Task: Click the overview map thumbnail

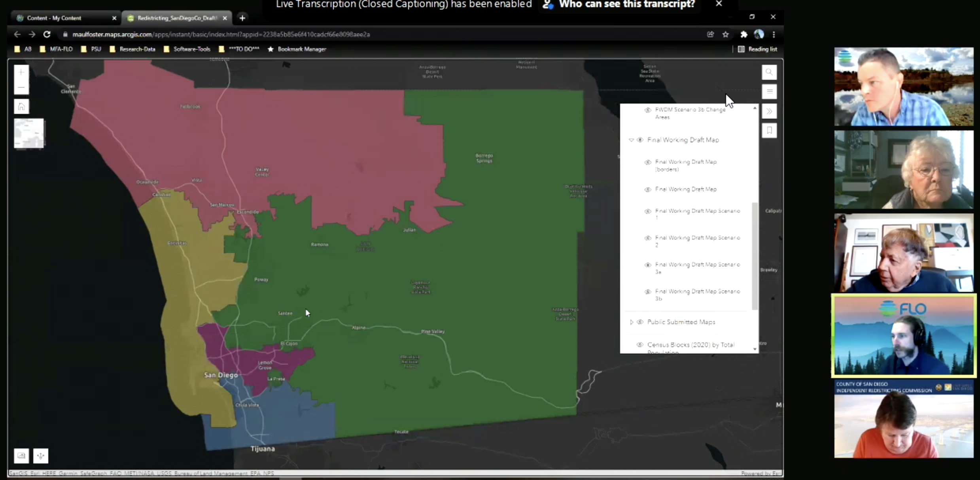Action: pos(29,133)
